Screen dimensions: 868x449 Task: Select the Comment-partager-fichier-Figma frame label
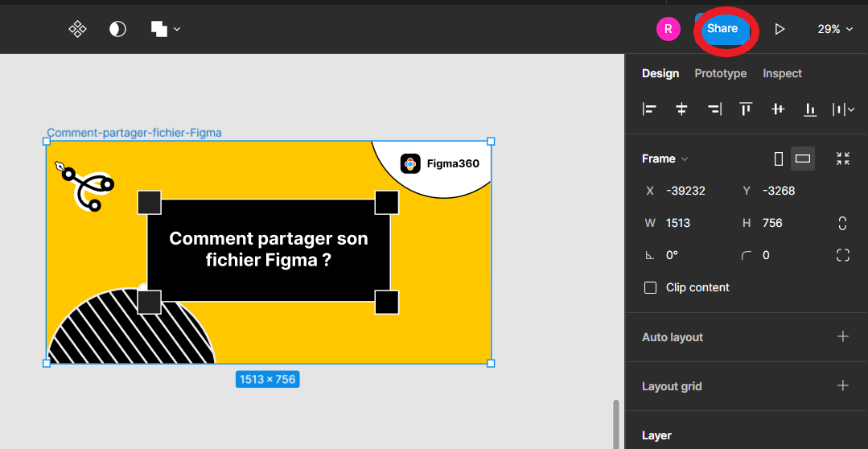coord(134,133)
